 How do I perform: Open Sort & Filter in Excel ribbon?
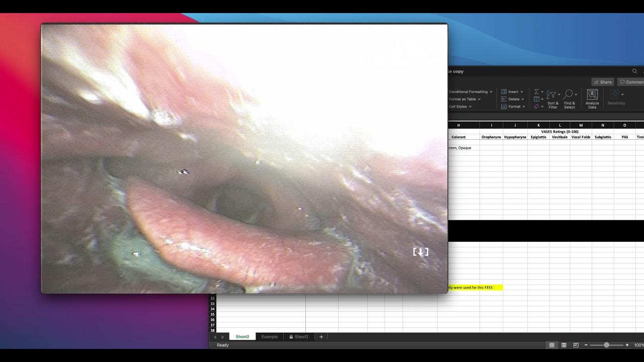(x=552, y=99)
